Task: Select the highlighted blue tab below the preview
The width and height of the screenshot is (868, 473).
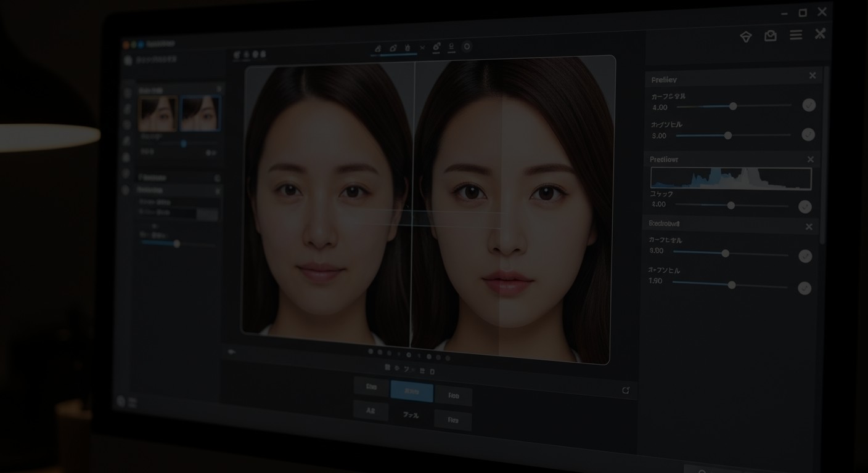Action: point(412,391)
